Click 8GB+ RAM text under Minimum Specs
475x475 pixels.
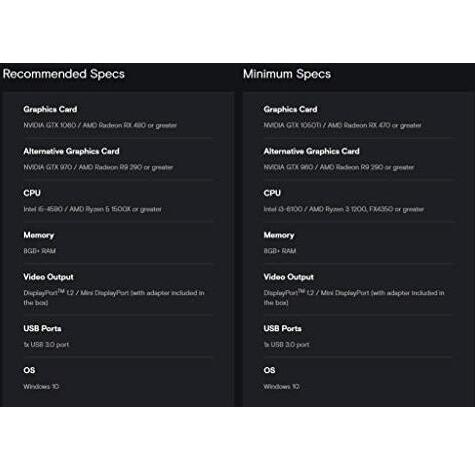click(x=280, y=251)
